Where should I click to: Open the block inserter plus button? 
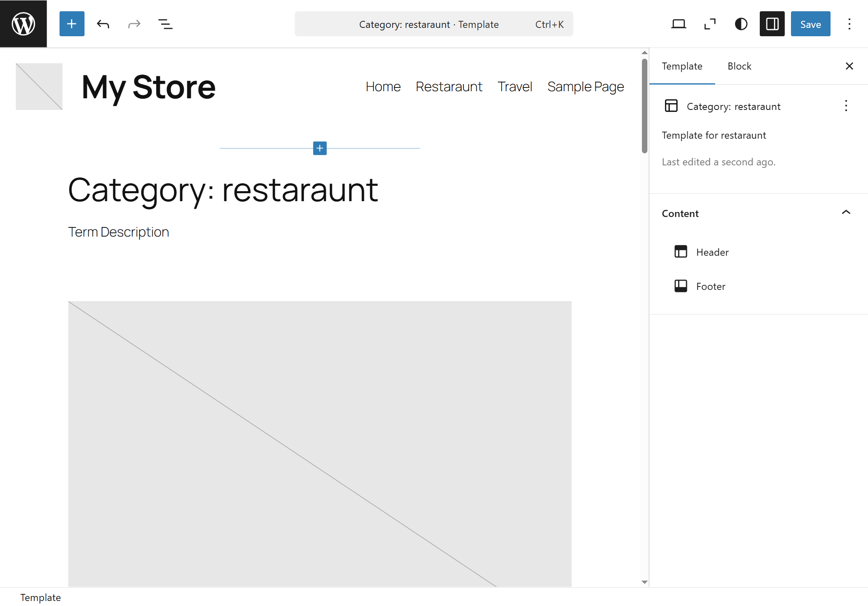[72, 24]
